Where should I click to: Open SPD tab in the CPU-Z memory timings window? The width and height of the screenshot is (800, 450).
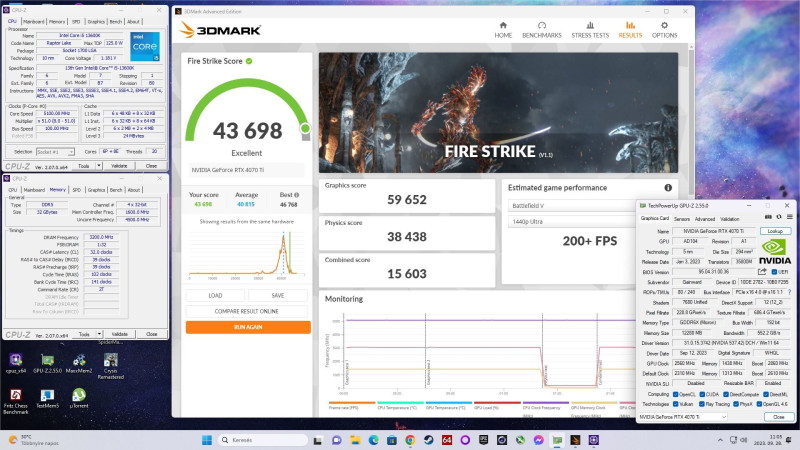[x=77, y=190]
